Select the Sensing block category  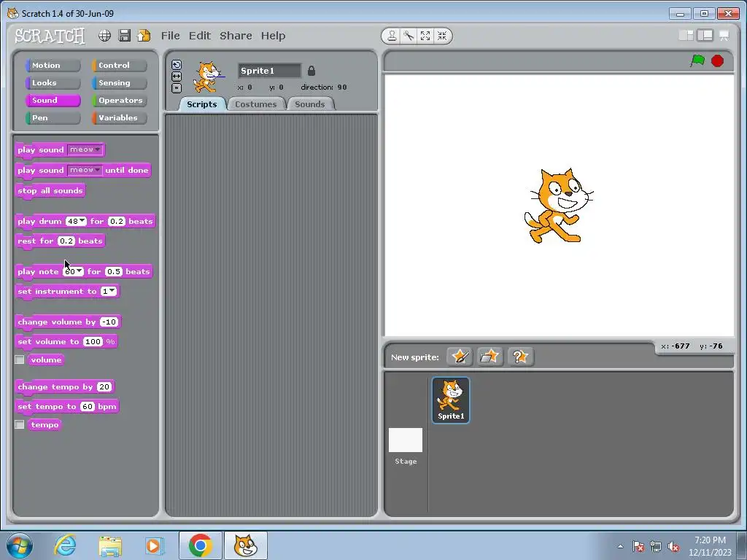[x=120, y=83]
